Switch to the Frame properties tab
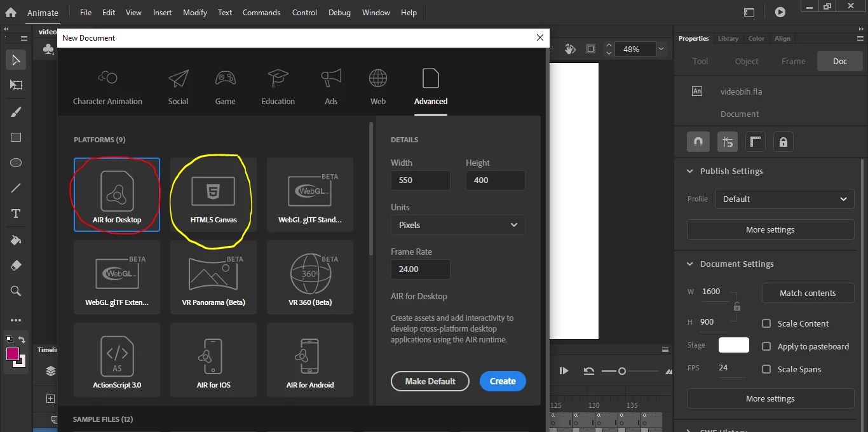868x432 pixels. click(x=793, y=61)
